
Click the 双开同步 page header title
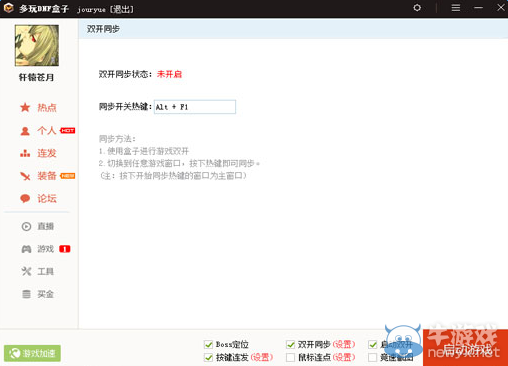[103, 29]
